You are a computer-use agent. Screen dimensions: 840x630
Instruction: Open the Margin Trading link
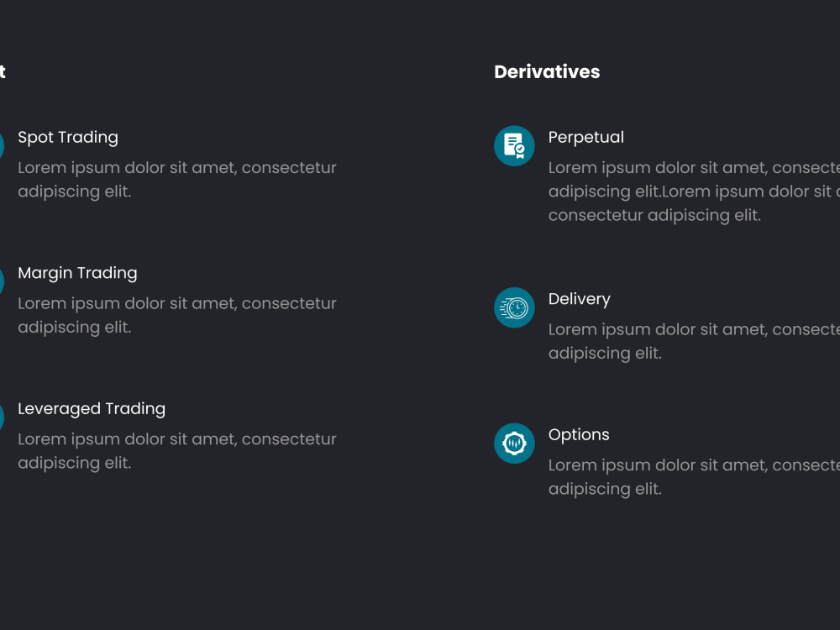pyautogui.click(x=77, y=273)
